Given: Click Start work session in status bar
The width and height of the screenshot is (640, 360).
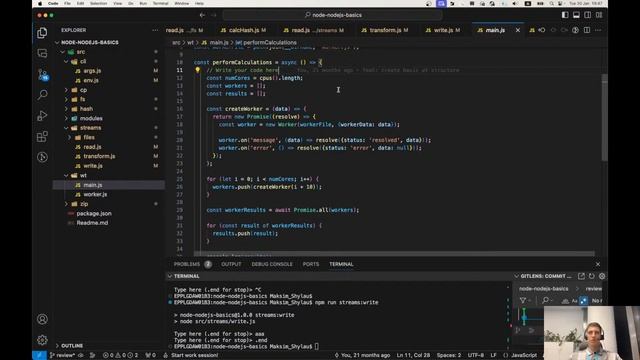Looking at the screenshot, I should pos(191,356).
